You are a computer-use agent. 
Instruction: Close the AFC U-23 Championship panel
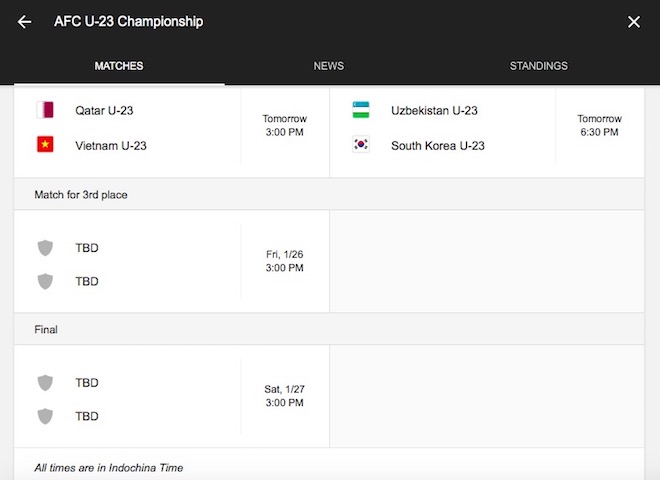(x=634, y=22)
